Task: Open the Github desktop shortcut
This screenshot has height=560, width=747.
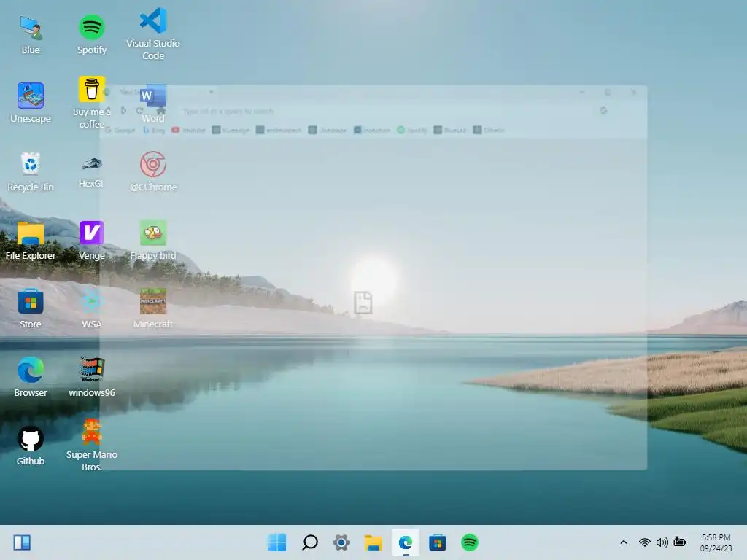Action: pos(31,446)
